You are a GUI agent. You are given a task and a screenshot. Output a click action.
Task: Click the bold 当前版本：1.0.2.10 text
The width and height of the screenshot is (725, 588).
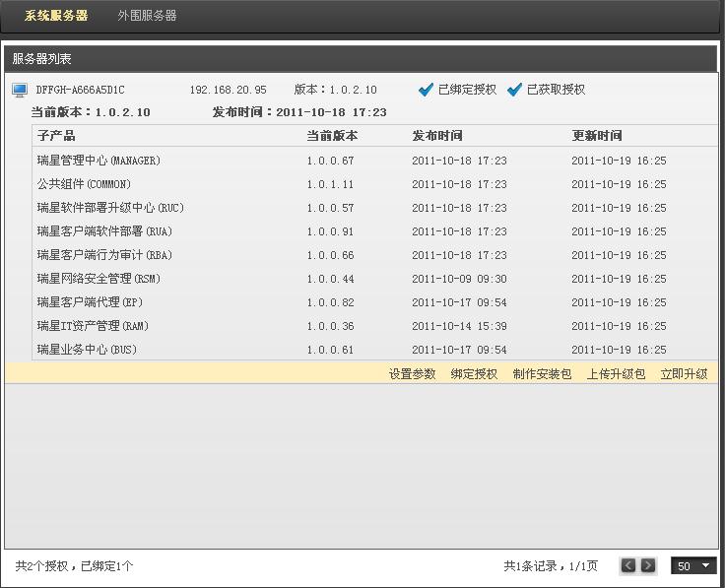pyautogui.click(x=91, y=112)
